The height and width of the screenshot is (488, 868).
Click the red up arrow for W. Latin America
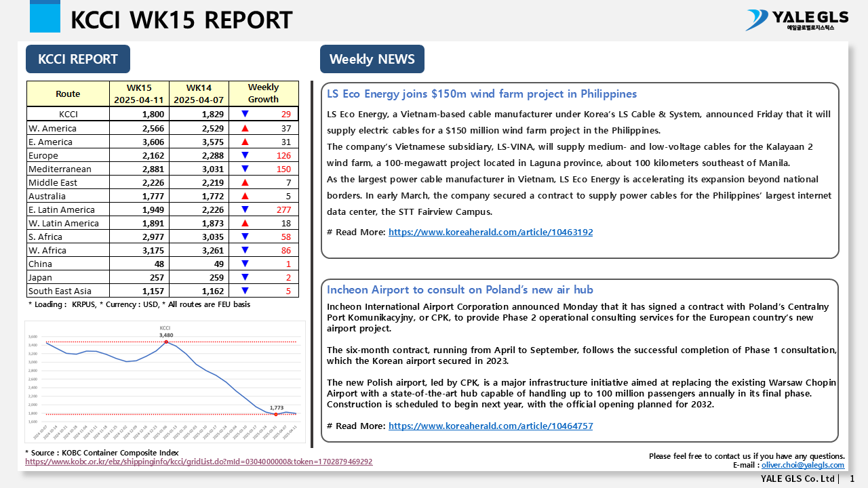[x=245, y=223]
